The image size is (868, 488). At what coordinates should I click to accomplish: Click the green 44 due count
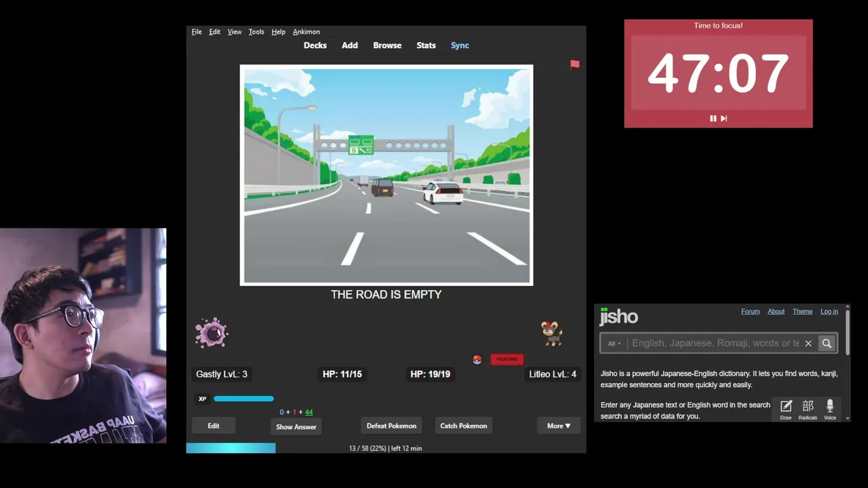click(309, 412)
